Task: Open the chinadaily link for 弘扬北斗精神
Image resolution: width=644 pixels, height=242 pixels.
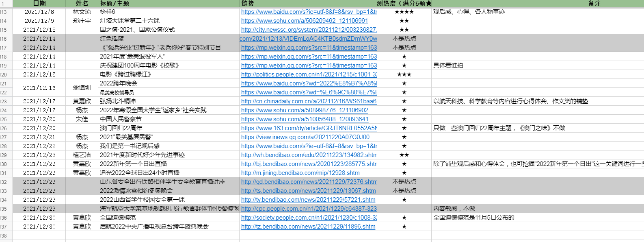Action: coord(309,101)
